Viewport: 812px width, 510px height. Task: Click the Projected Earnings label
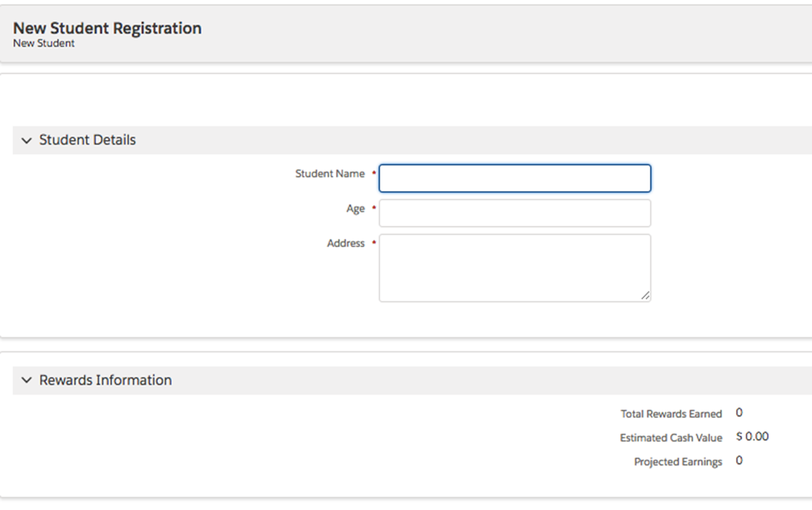[x=678, y=462]
